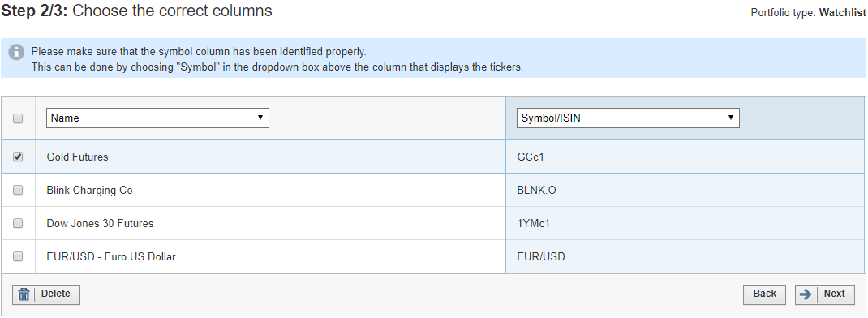Click the Delete button label

pos(55,294)
